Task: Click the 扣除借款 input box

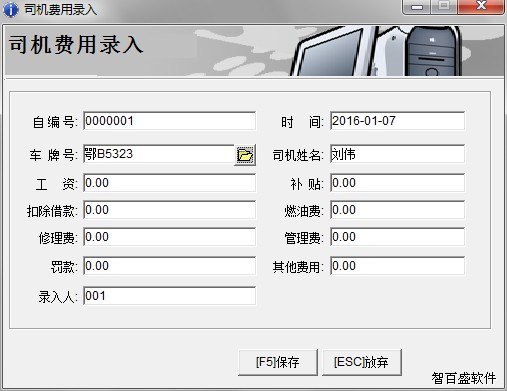Action: pos(170,210)
